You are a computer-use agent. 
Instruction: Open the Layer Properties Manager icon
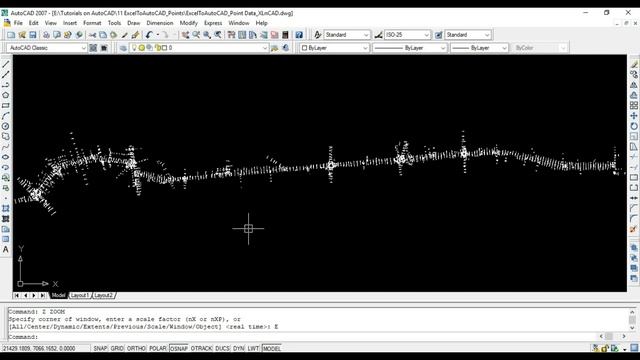click(123, 48)
